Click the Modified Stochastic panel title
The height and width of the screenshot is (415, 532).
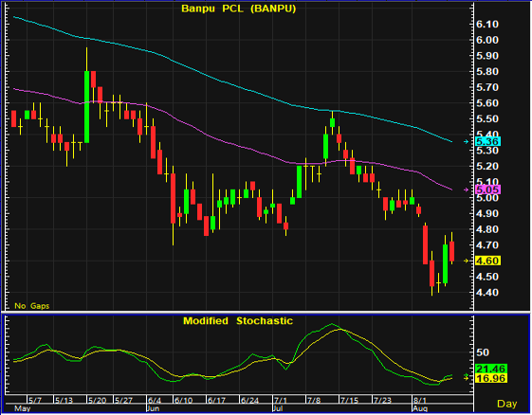coord(238,321)
